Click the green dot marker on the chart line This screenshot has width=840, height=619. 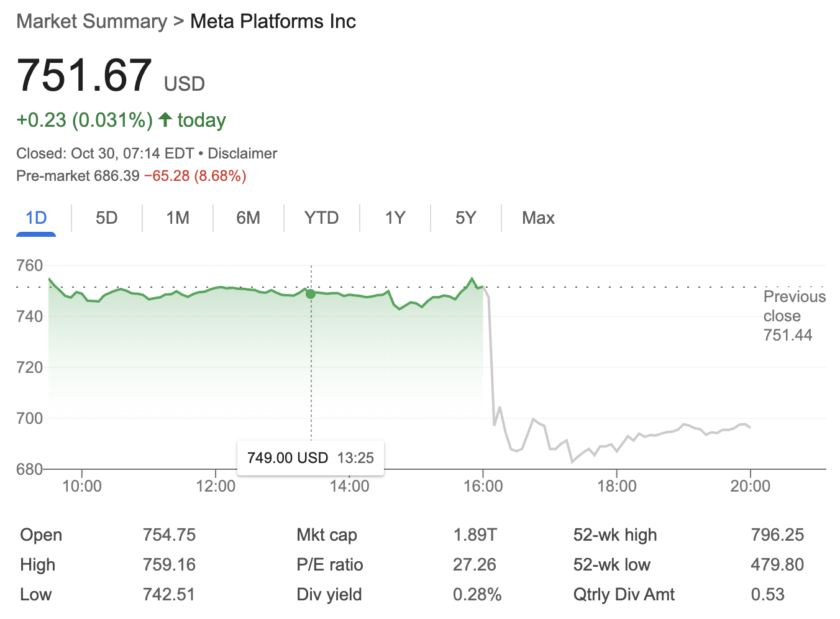pos(311,294)
